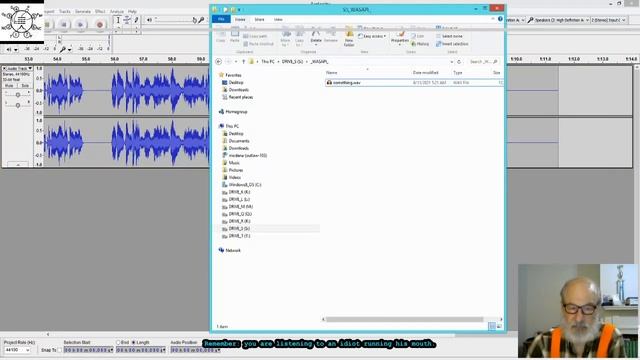The image size is (640, 360).
Task: Click the Record button in Audacity
Action: (x=100, y=25)
